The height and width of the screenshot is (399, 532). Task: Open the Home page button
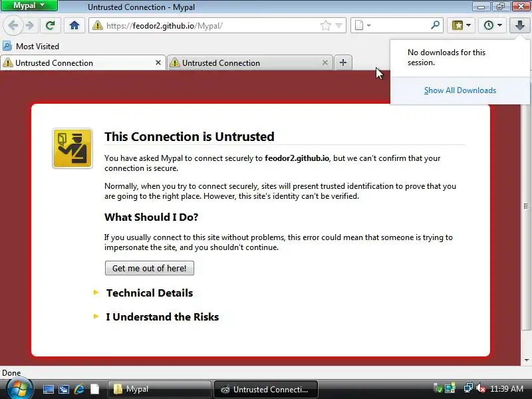[74, 25]
